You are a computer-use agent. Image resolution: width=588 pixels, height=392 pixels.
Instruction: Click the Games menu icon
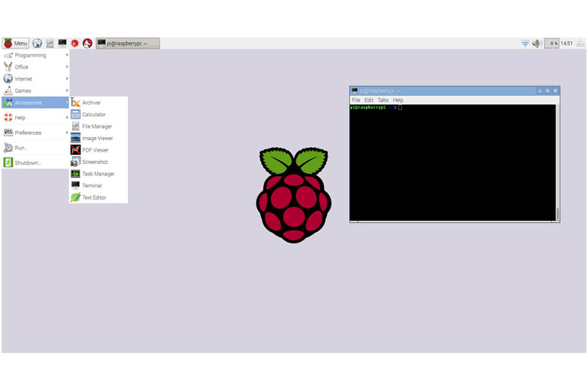pos(8,90)
